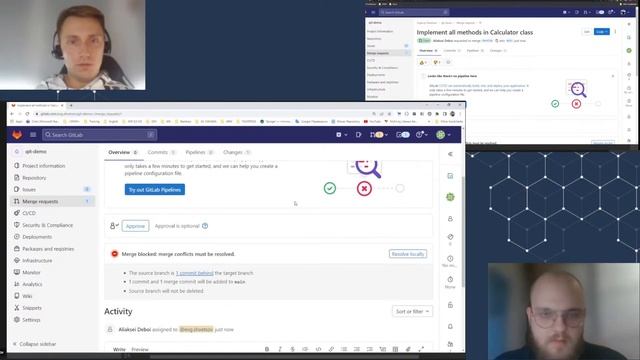The height and width of the screenshot is (360, 640).
Task: Click the labels tag icon in right sidebar
Action: click(450, 237)
